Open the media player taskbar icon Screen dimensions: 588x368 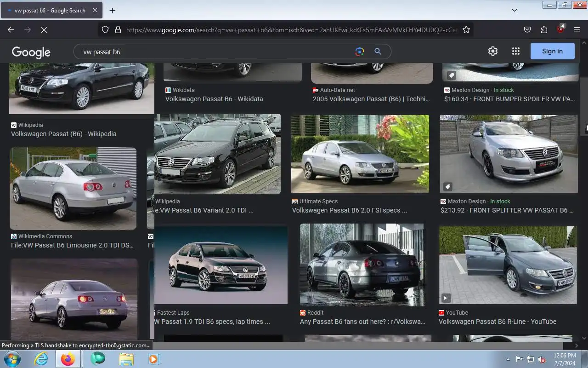[x=154, y=359]
